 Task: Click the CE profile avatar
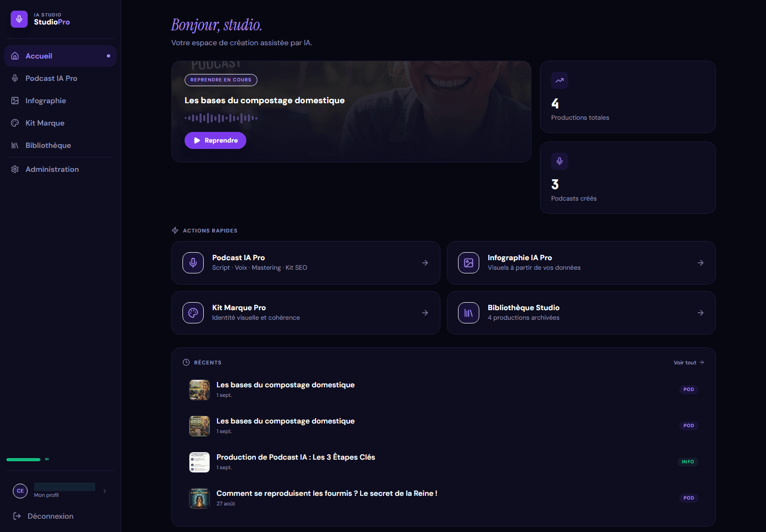(x=20, y=491)
